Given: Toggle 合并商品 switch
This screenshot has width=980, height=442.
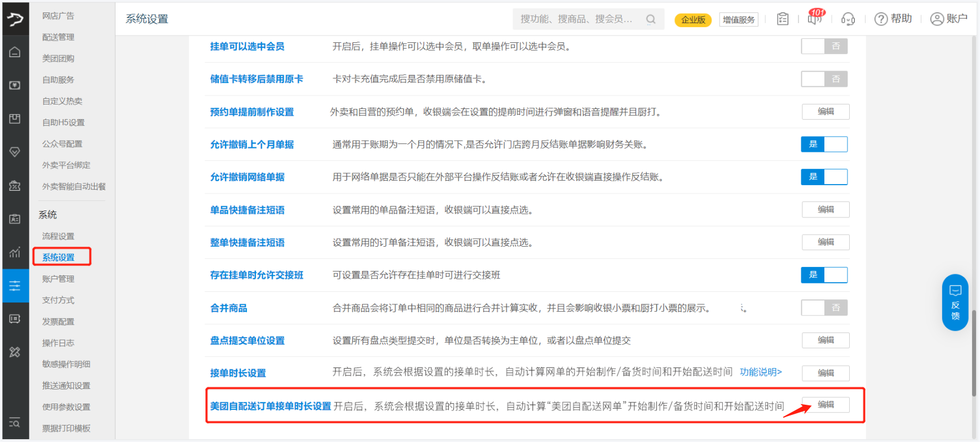Looking at the screenshot, I should (x=824, y=308).
